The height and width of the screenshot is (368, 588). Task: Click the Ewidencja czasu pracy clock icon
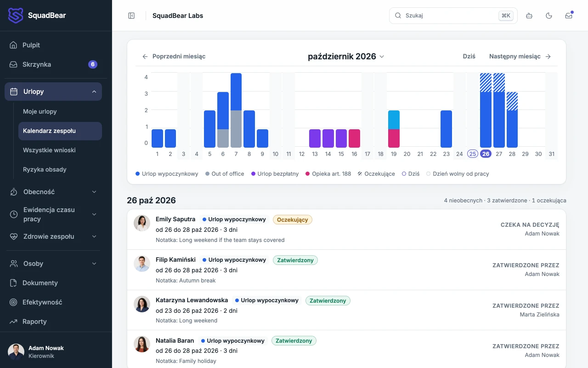pyautogui.click(x=14, y=214)
